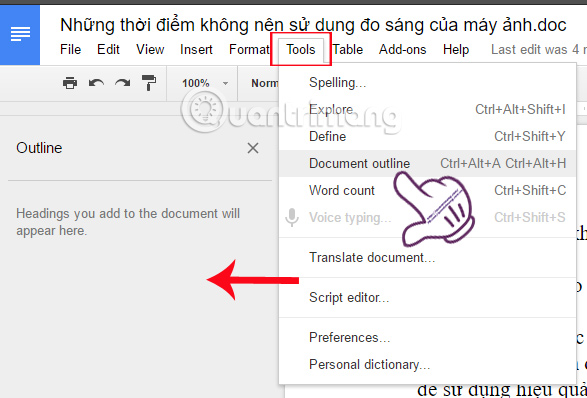Open the Help menu
587x398 pixels.
[456, 49]
